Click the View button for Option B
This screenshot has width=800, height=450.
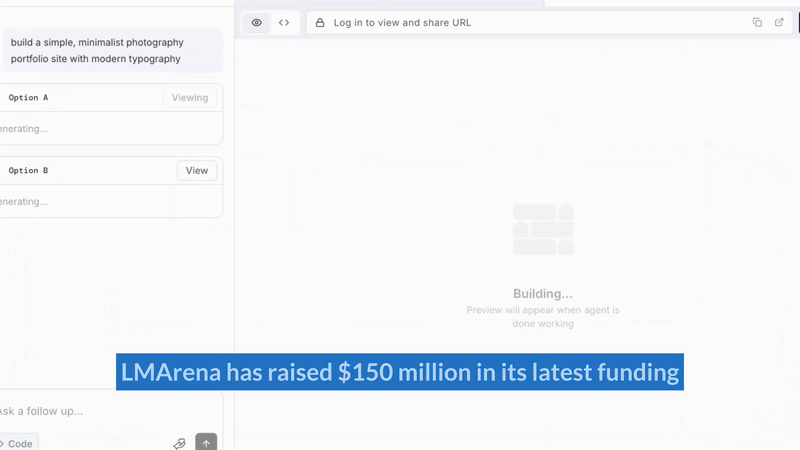tap(197, 170)
